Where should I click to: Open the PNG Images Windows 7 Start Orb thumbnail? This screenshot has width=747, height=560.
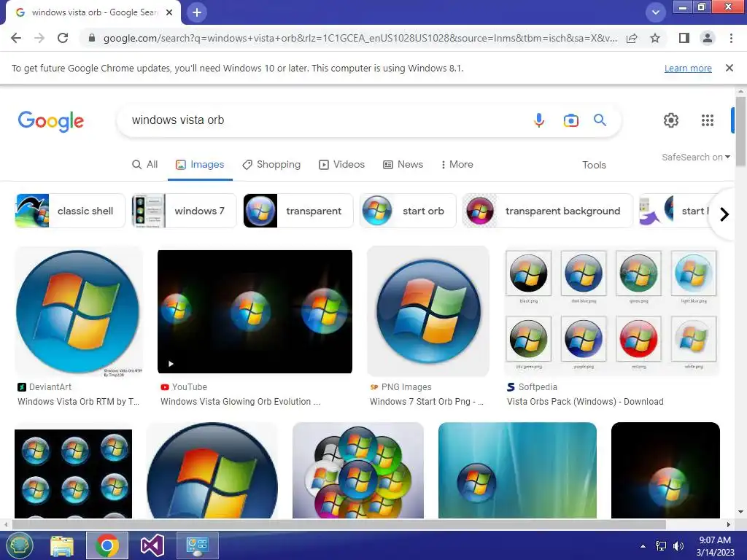pyautogui.click(x=428, y=311)
